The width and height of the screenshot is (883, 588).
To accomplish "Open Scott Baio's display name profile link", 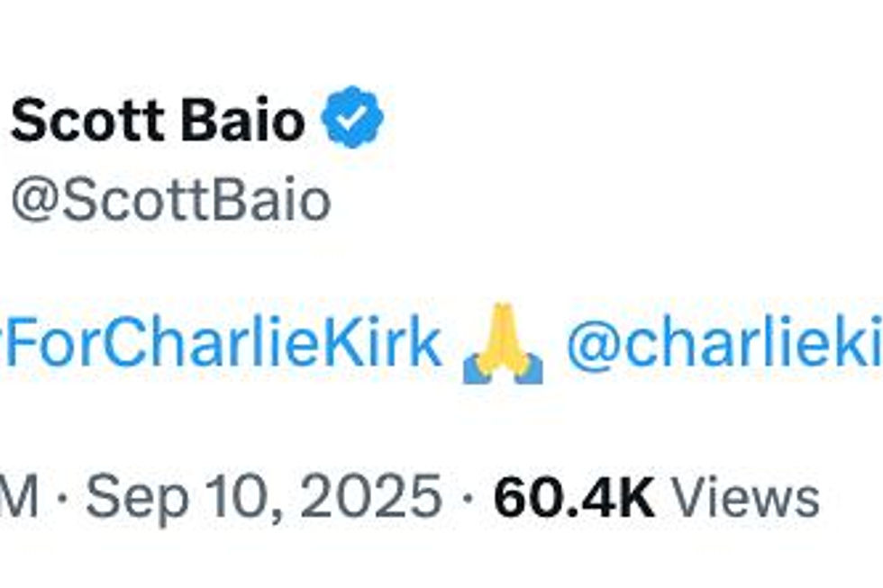I will [x=158, y=120].
